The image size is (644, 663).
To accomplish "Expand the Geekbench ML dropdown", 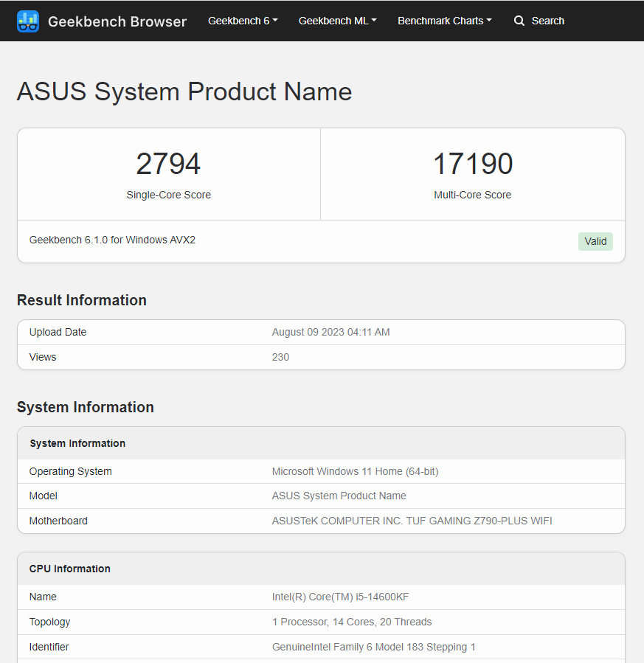I will (x=337, y=21).
